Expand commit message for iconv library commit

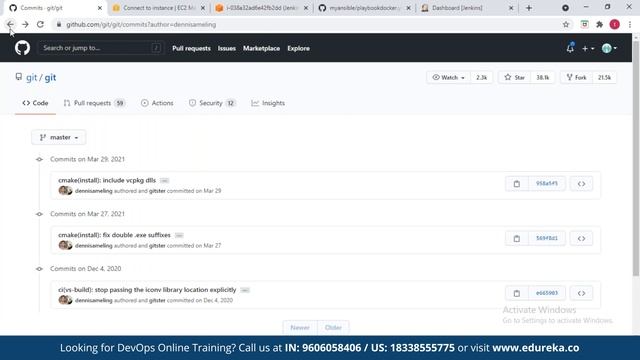coord(245,290)
